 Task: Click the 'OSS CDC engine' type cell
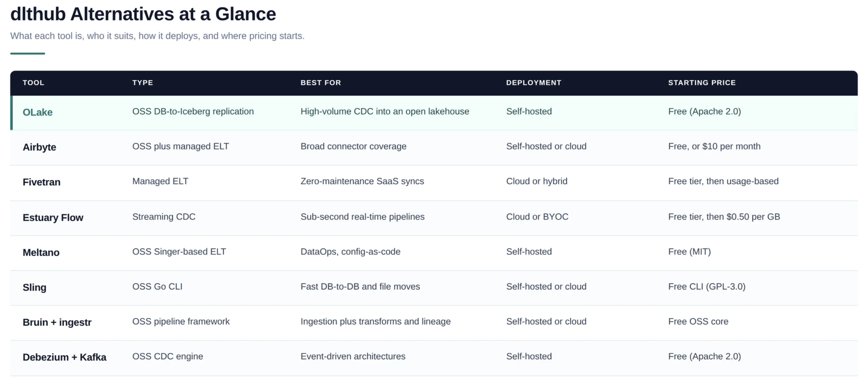(168, 356)
